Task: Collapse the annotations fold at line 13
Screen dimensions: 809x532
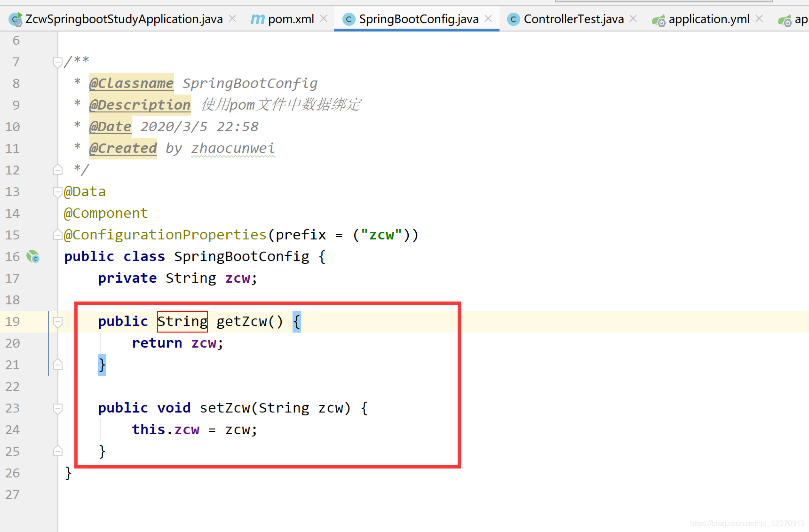Action: (58, 192)
